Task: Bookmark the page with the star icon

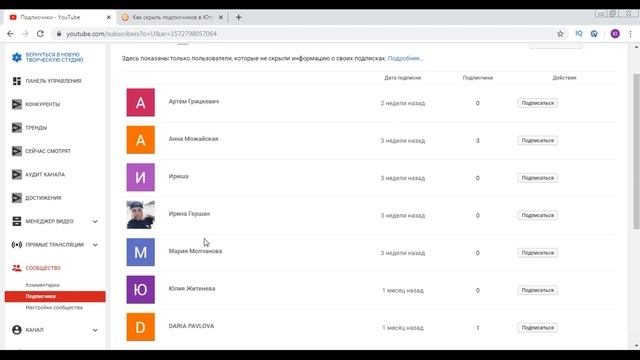Action: pos(560,34)
